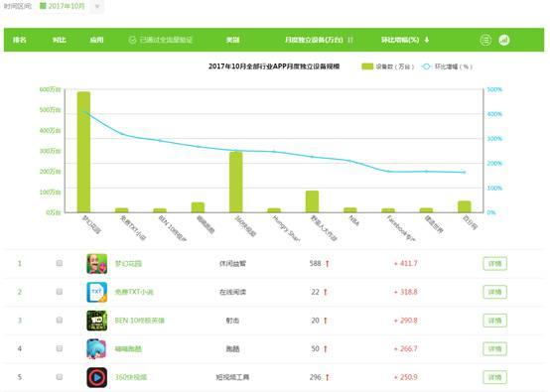Click the 排名 column header
The height and width of the screenshot is (392, 550).
20,40
